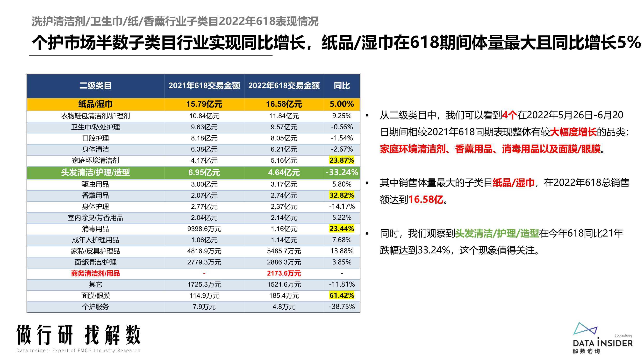Viewport: 644px width, 362px height.
Task: Select the 成年人护理用品 row label
Action: pos(95,240)
